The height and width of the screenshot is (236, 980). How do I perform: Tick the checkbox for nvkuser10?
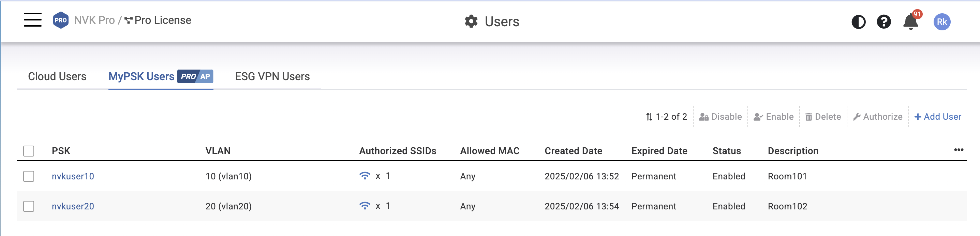29,176
